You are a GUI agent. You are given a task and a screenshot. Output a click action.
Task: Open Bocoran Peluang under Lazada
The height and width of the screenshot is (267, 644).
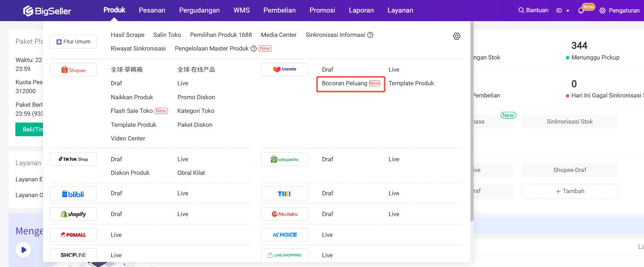pyautogui.click(x=344, y=84)
